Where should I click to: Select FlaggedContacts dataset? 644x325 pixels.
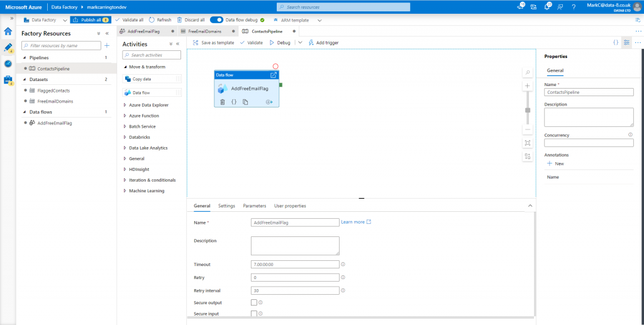point(53,91)
